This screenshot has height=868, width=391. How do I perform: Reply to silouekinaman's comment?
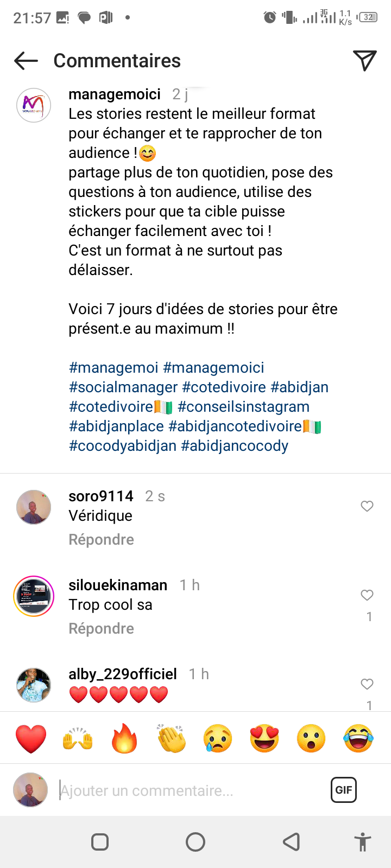pyautogui.click(x=101, y=629)
